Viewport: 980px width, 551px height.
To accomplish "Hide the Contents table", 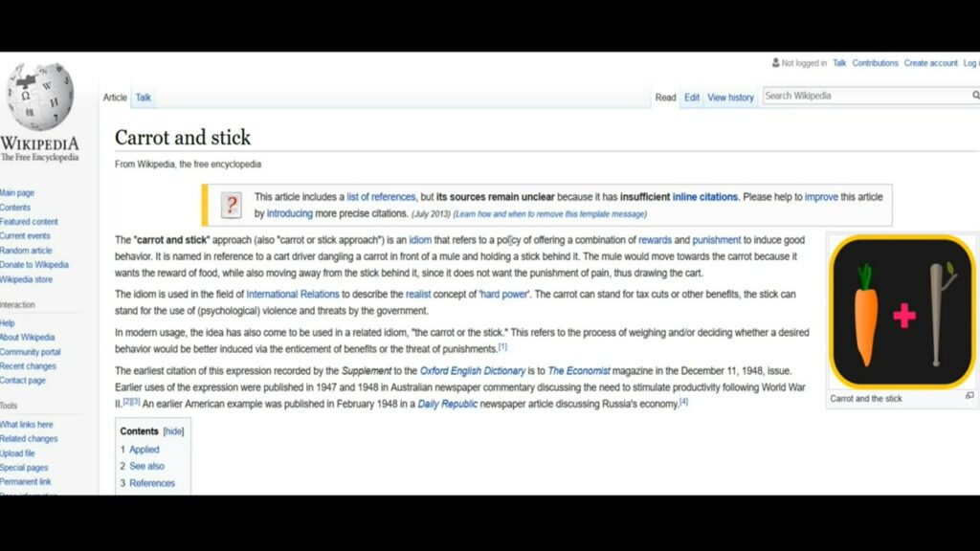I will pyautogui.click(x=173, y=431).
